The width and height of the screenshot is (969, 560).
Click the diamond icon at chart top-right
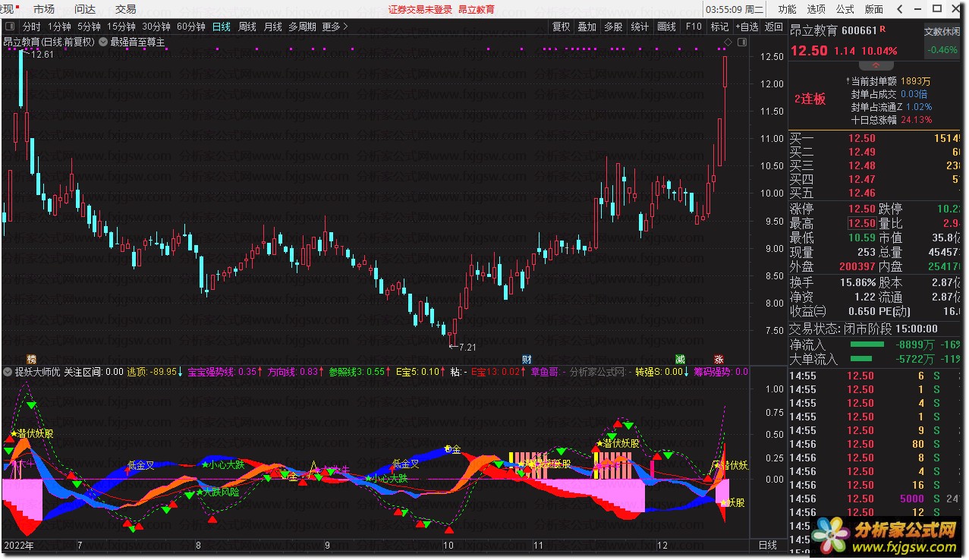[x=728, y=42]
